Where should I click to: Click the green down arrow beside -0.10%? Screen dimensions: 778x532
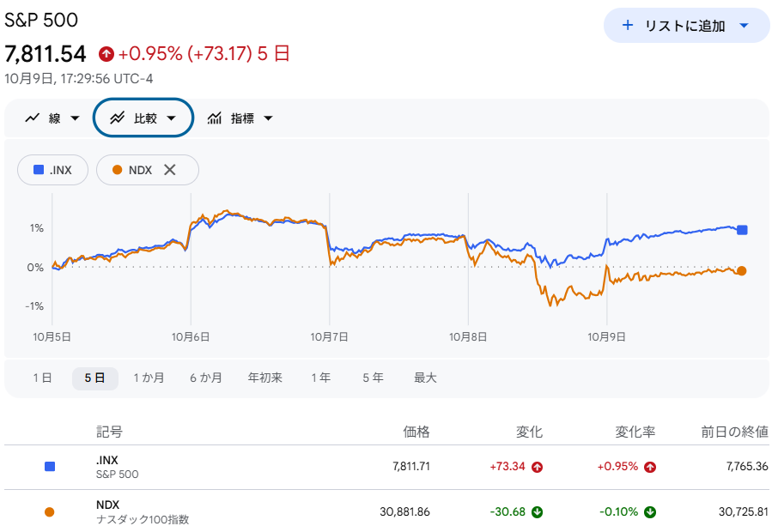click(x=650, y=512)
